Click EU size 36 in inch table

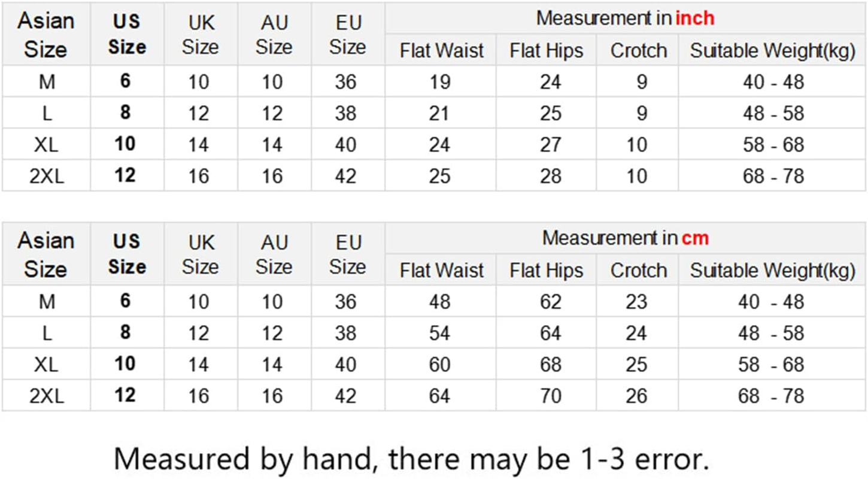coord(346,82)
